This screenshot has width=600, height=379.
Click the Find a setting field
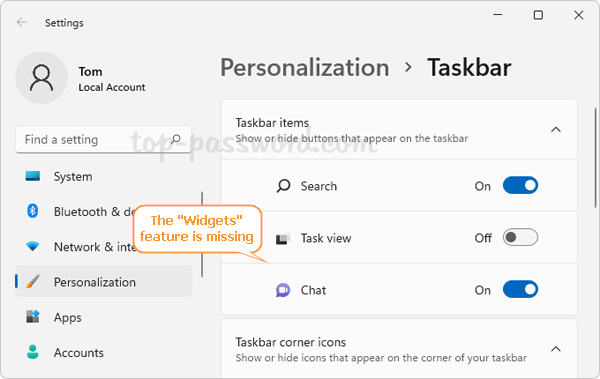point(104,139)
